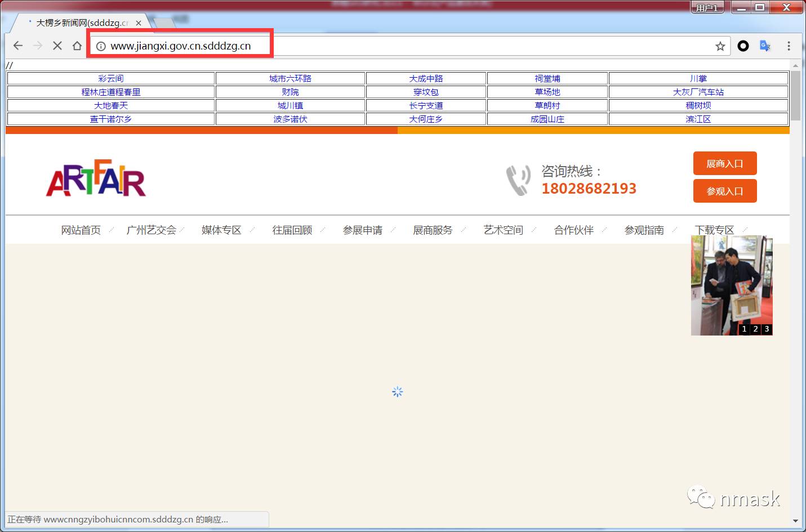Switch to slide 2 in image carousel
806x532 pixels.
pyautogui.click(x=755, y=329)
